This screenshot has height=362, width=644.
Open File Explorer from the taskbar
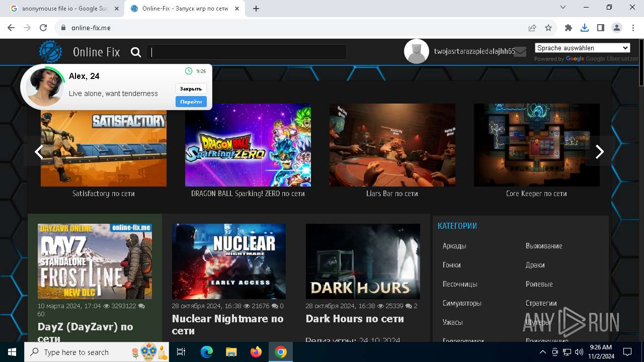231,352
